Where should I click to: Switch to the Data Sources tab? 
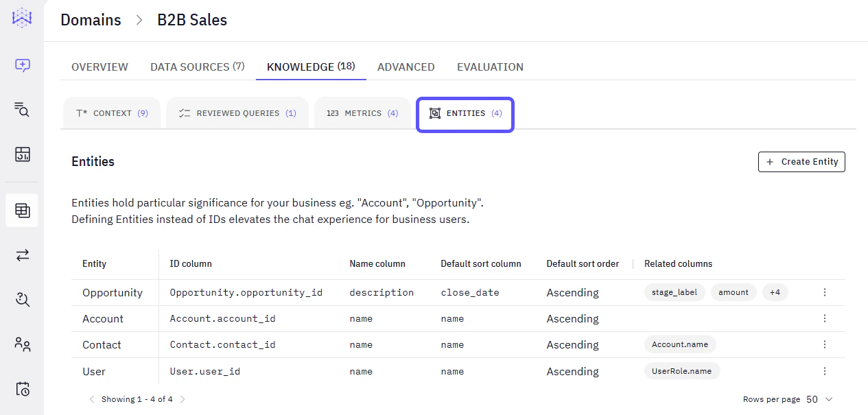[197, 67]
